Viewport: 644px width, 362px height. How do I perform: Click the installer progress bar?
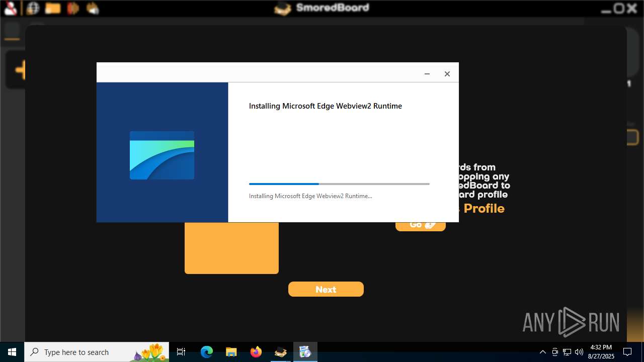point(339,184)
